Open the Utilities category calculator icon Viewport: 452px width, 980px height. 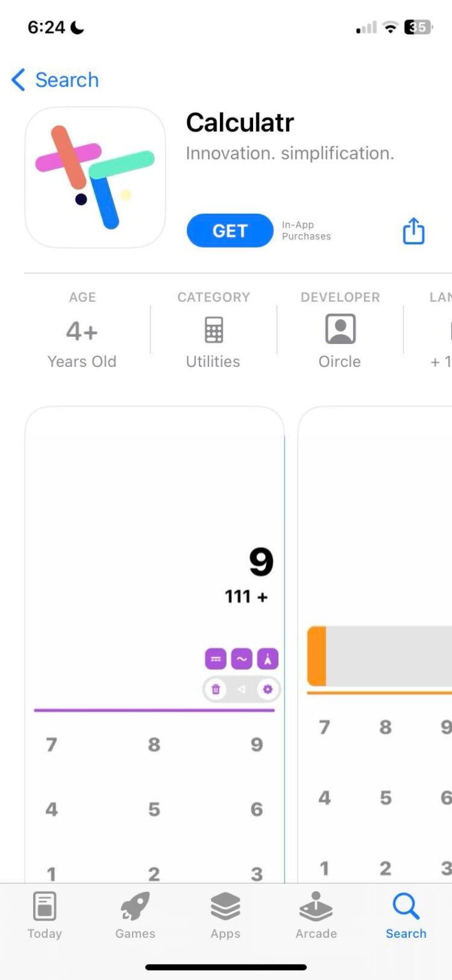[212, 329]
